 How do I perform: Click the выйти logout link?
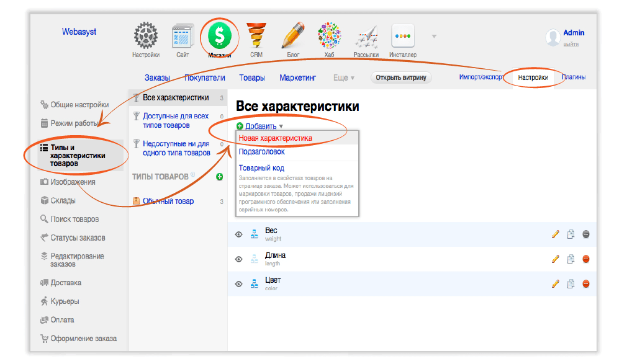[571, 44]
